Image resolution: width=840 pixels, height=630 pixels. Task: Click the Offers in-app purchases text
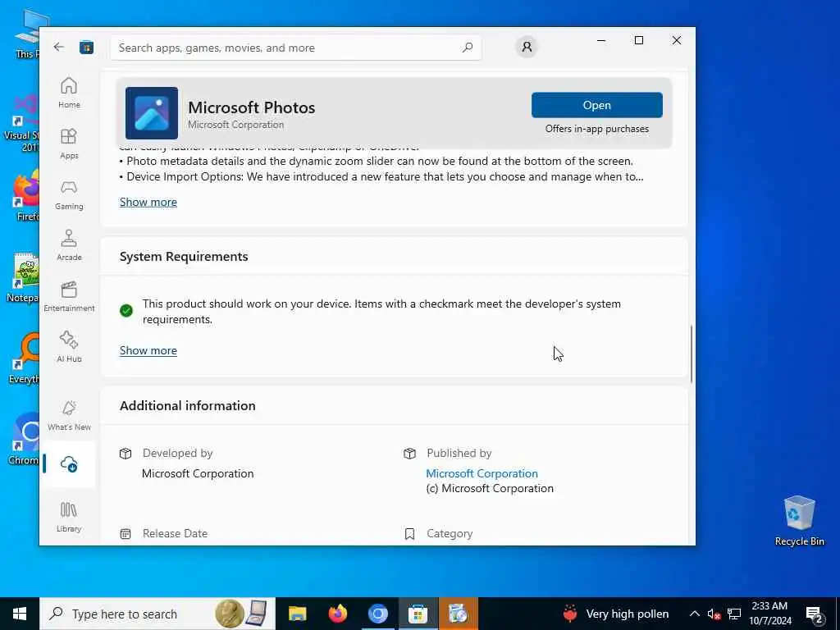click(x=597, y=129)
